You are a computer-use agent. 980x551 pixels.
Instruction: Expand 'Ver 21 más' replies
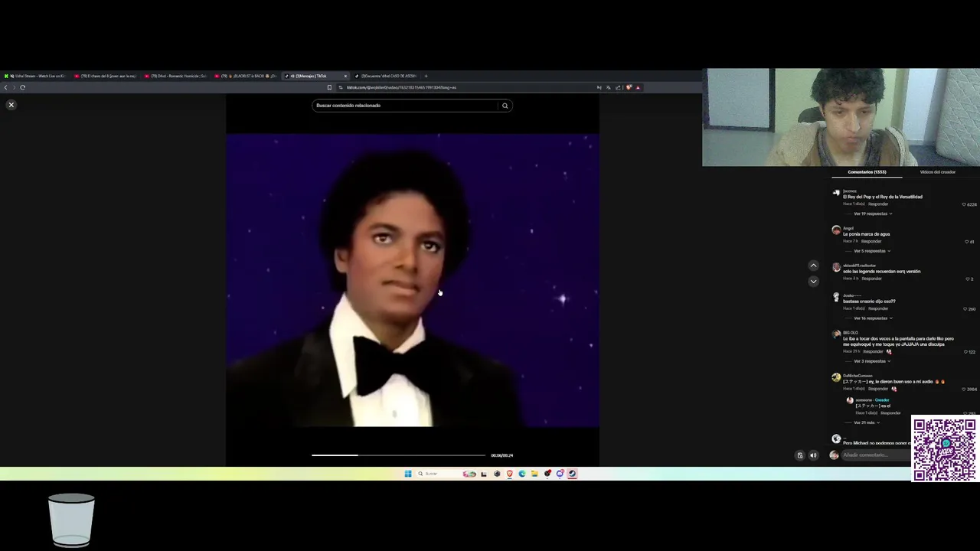pyautogui.click(x=867, y=422)
